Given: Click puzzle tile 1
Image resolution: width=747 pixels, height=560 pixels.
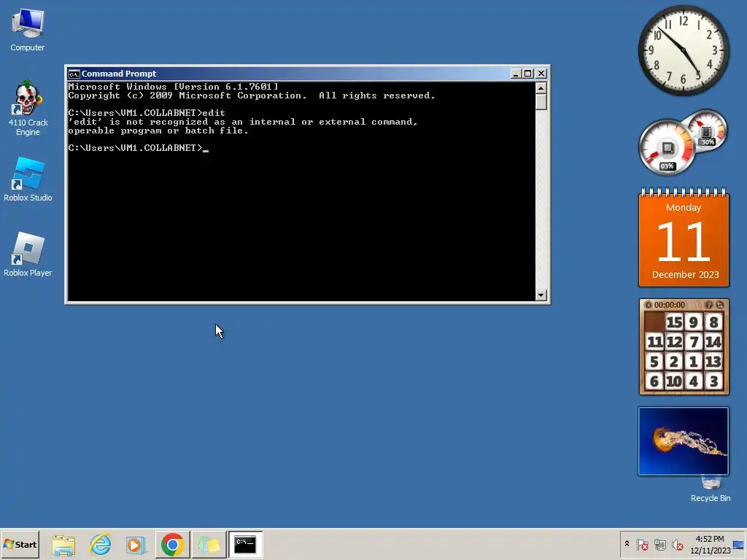Looking at the screenshot, I should [x=694, y=362].
